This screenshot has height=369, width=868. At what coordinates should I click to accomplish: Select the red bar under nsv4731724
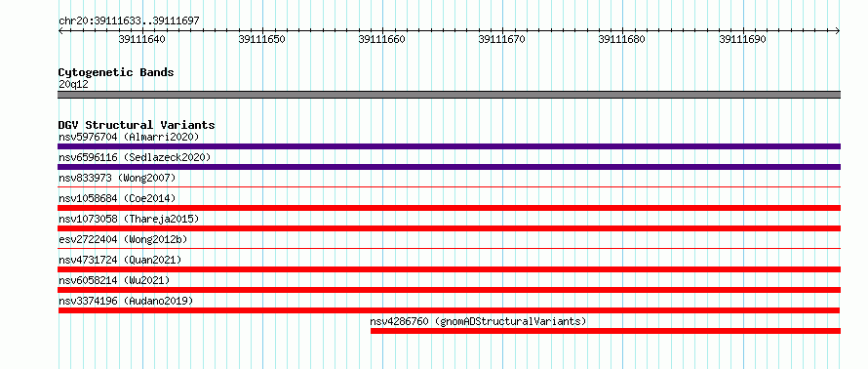(449, 269)
